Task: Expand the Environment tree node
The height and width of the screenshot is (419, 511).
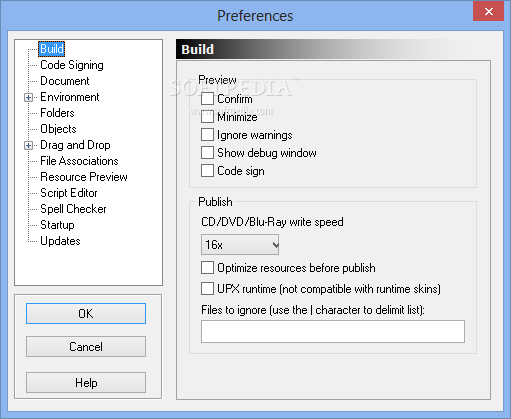Action: pyautogui.click(x=29, y=97)
